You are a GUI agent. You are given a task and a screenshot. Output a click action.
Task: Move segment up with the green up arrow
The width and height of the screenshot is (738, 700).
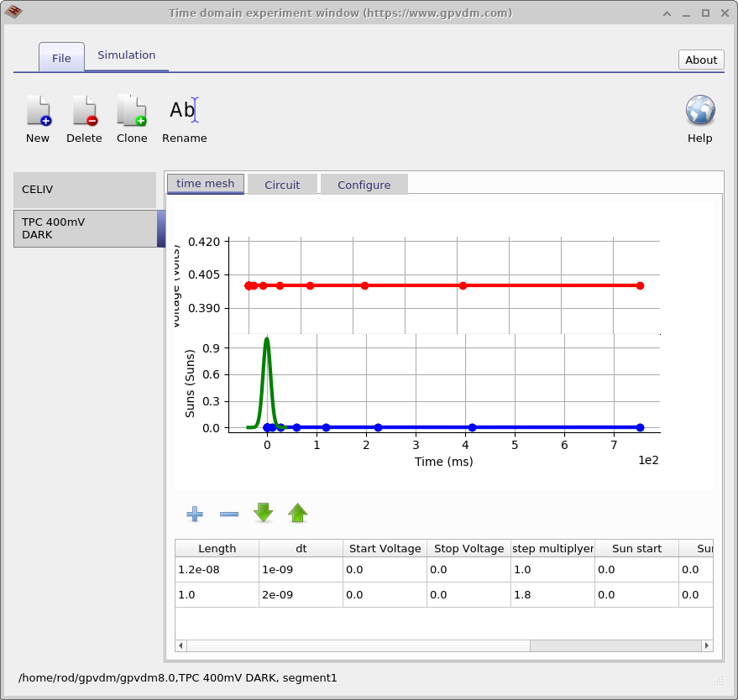coord(297,513)
